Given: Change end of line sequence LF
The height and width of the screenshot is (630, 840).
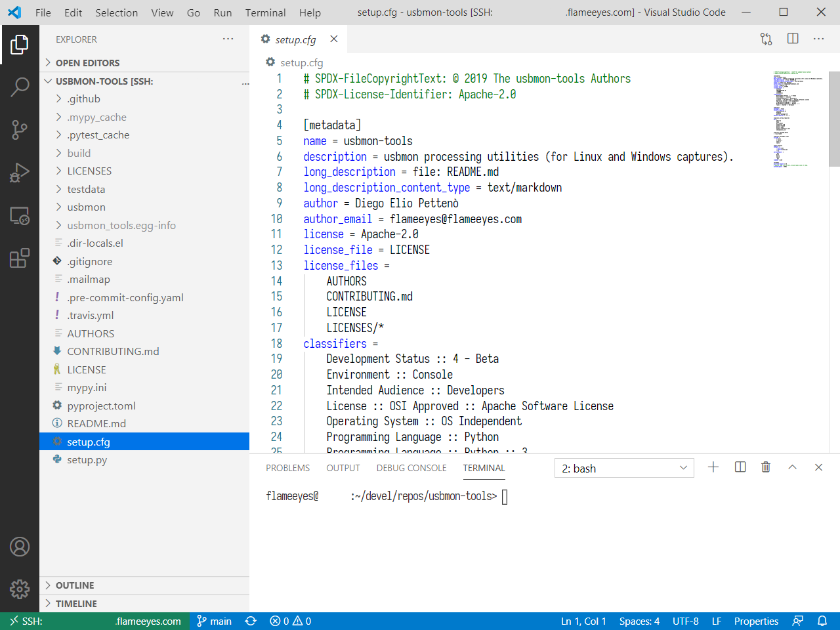Looking at the screenshot, I should pos(717,621).
